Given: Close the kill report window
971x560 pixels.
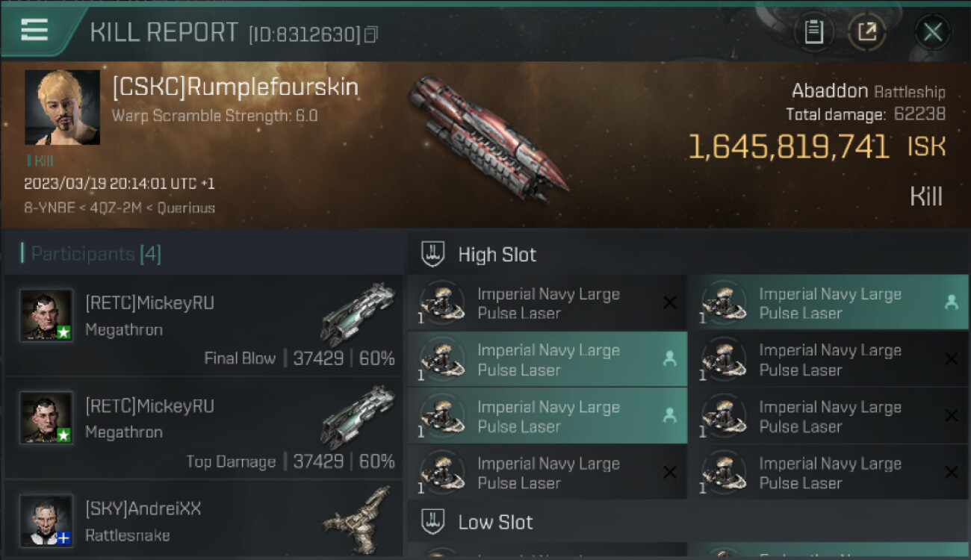Looking at the screenshot, I should pyautogui.click(x=932, y=32).
